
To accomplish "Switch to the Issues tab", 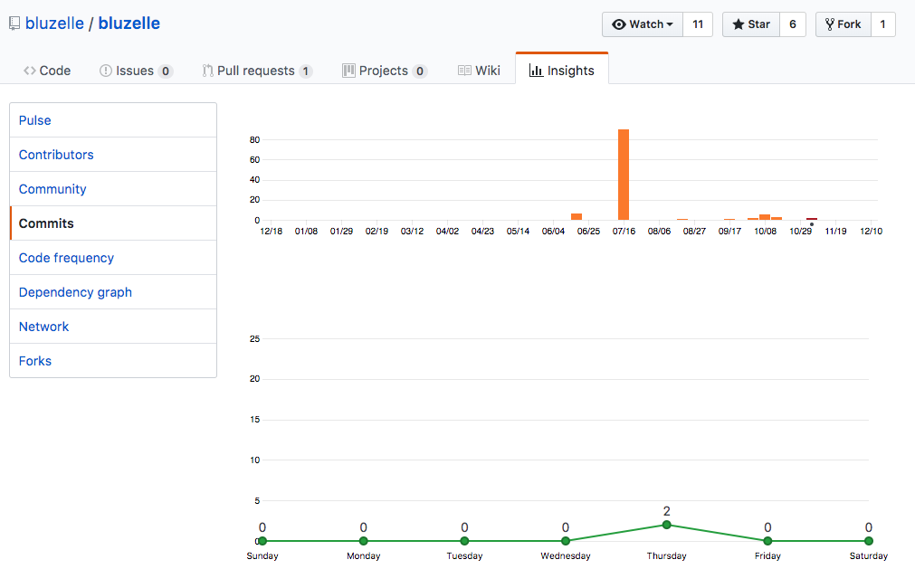I will click(136, 71).
